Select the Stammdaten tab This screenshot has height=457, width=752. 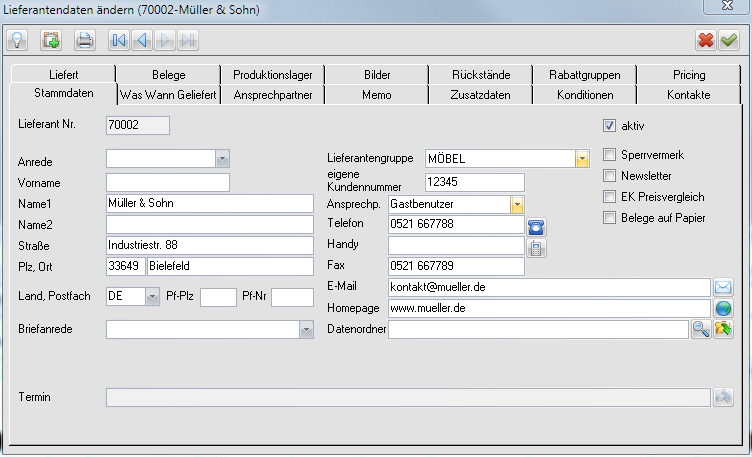point(64,94)
